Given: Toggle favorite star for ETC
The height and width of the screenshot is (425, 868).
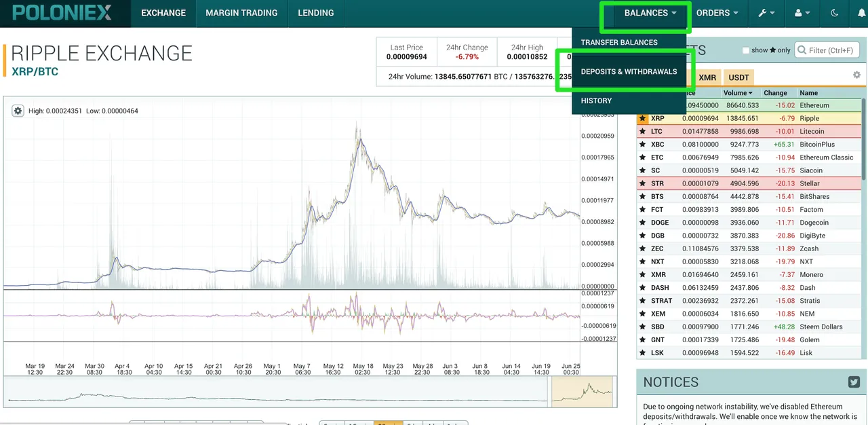Looking at the screenshot, I should pyautogui.click(x=642, y=158).
